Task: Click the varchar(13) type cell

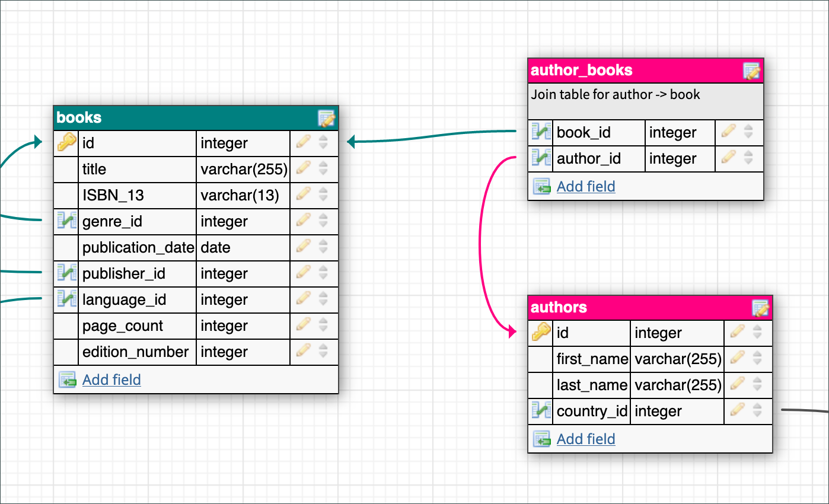Action: (243, 195)
